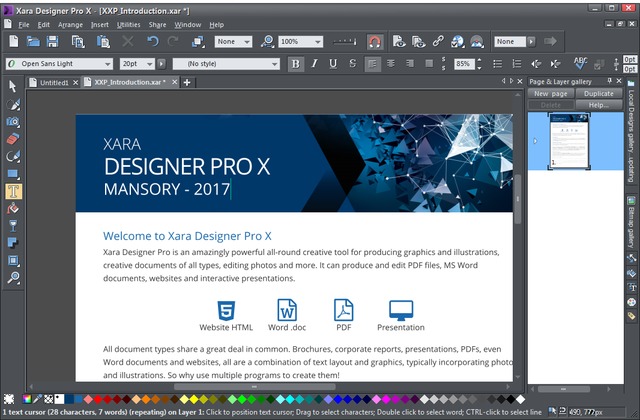
Task: Open the Utilities menu
Action: pos(128,25)
